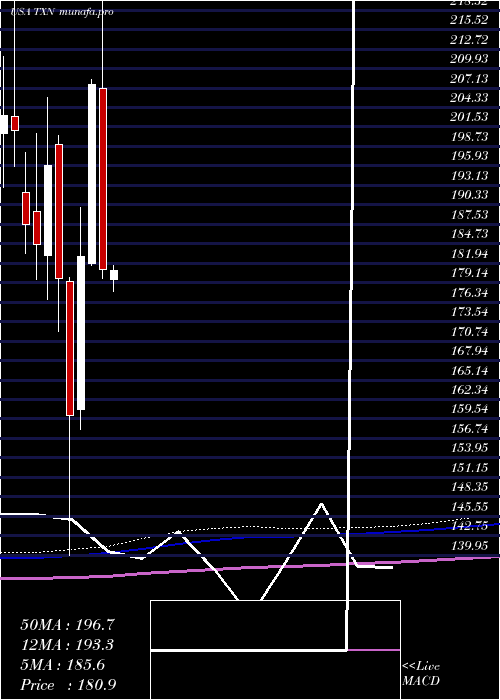This screenshot has height=700, width=500.
Task: Click the small white last candlestick near 179
Action: [114, 275]
